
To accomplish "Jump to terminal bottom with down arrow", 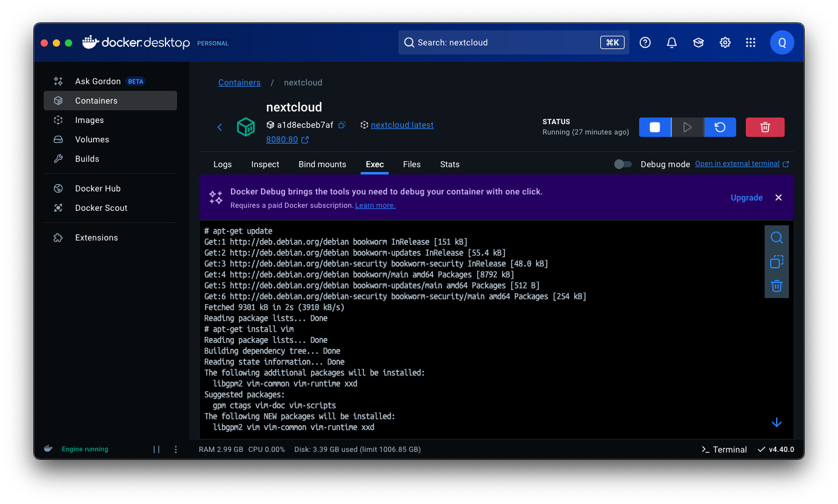I will [x=777, y=422].
